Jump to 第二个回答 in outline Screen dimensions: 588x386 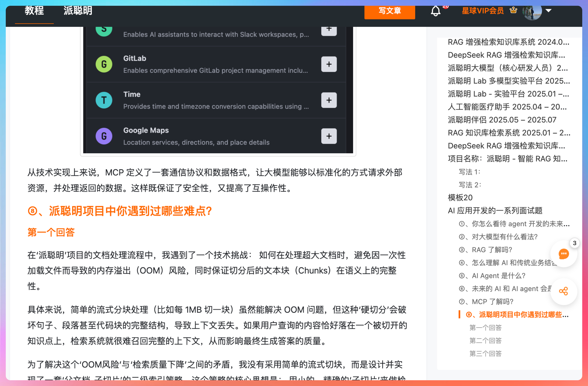pos(485,341)
